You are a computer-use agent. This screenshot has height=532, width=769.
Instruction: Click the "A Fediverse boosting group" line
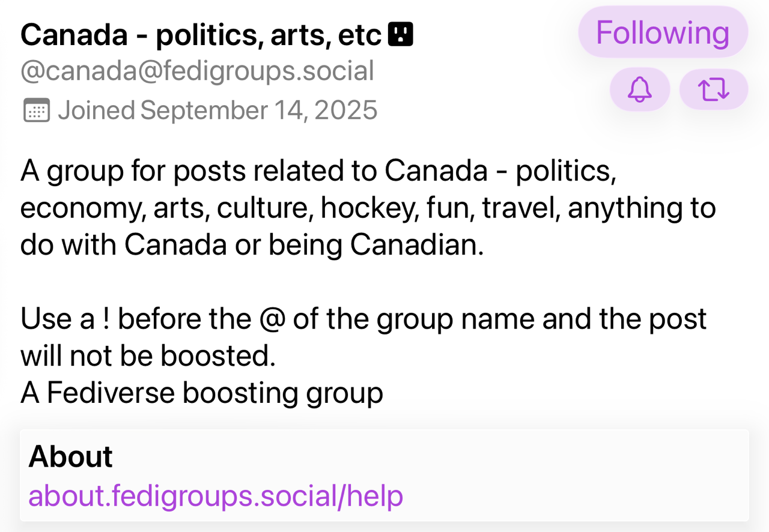[x=202, y=393]
